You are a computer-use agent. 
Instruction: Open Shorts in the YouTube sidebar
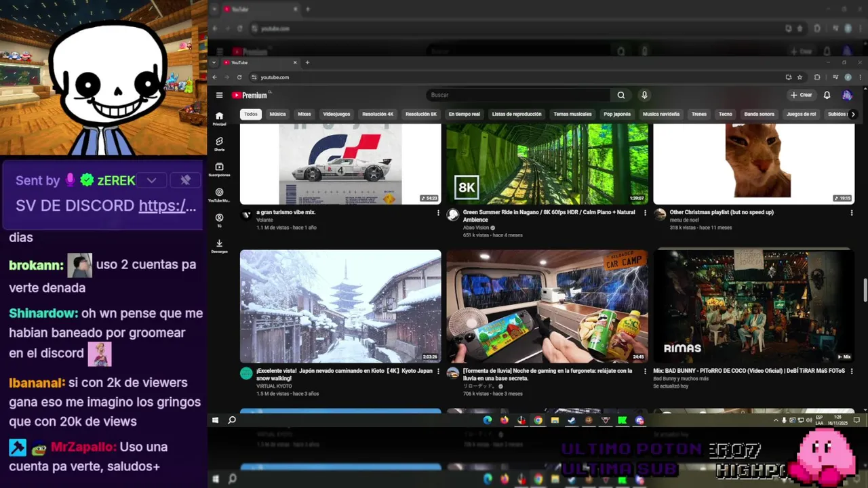(x=219, y=144)
